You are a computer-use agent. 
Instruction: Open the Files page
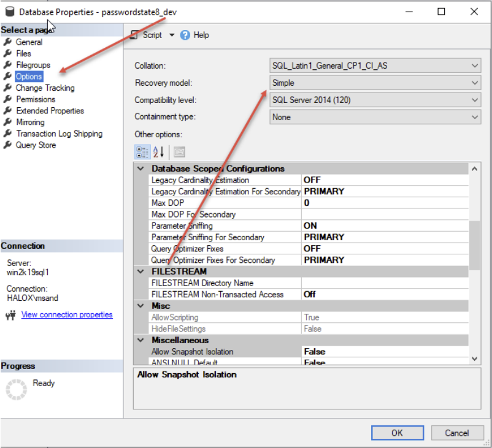[23, 53]
